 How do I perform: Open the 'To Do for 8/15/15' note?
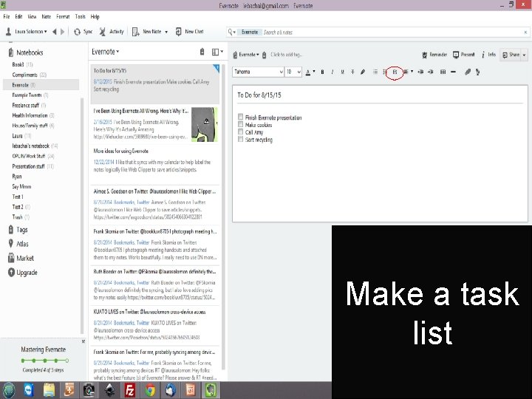(155, 83)
